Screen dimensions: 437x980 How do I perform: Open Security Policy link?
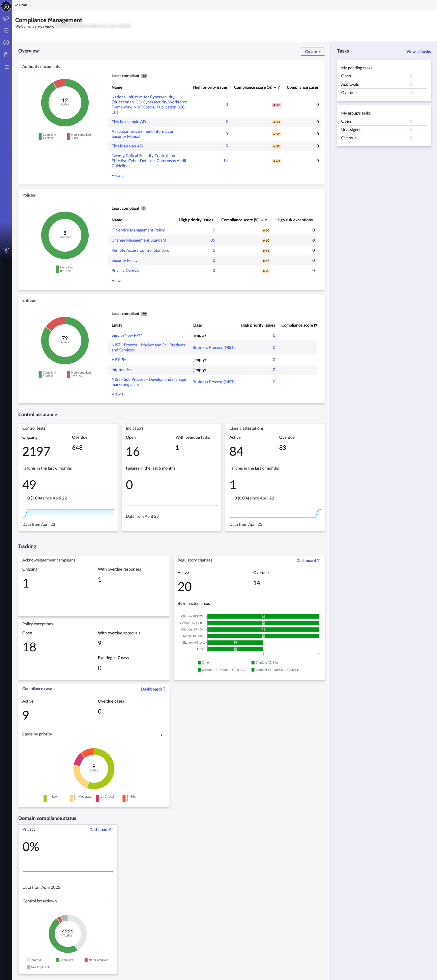124,260
